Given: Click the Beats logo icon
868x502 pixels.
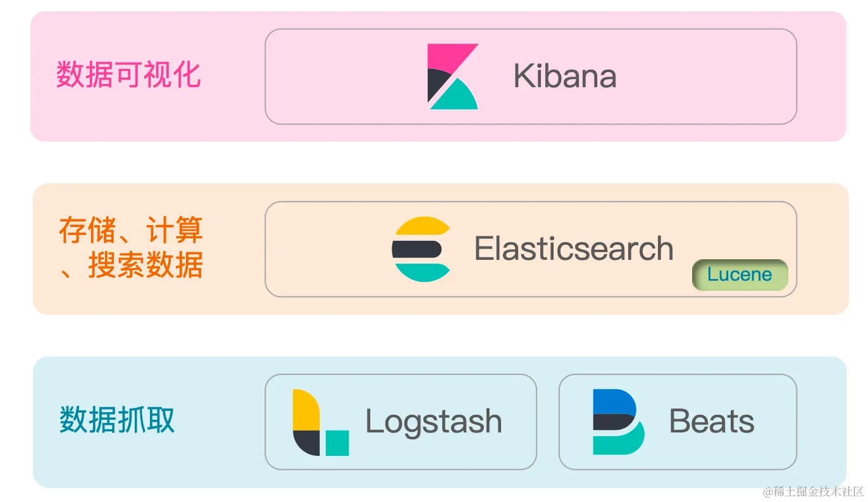Looking at the screenshot, I should 618,422.
